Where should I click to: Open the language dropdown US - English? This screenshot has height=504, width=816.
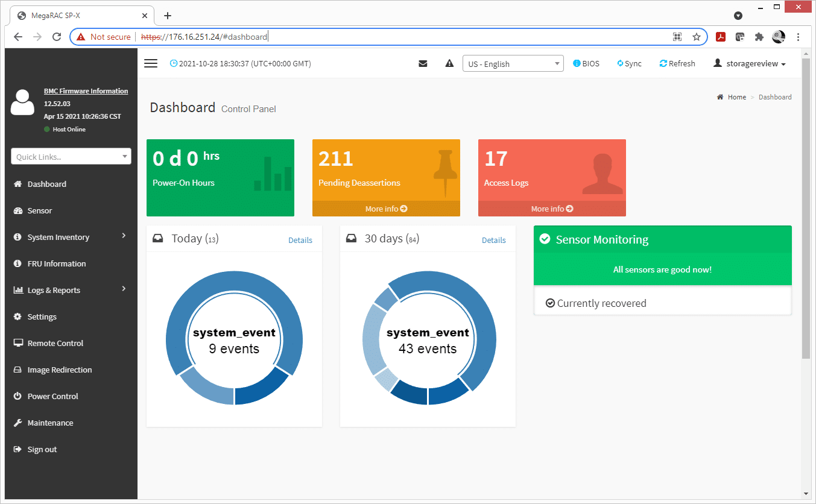[513, 63]
